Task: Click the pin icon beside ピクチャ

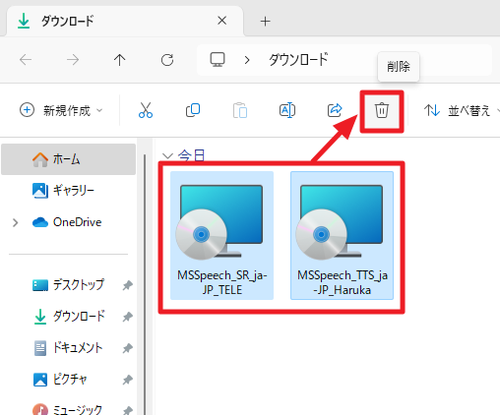Action: (x=127, y=380)
